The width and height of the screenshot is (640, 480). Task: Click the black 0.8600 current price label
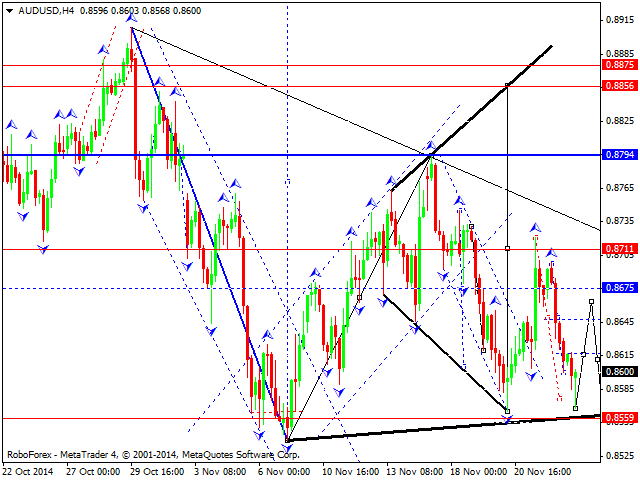620,371
